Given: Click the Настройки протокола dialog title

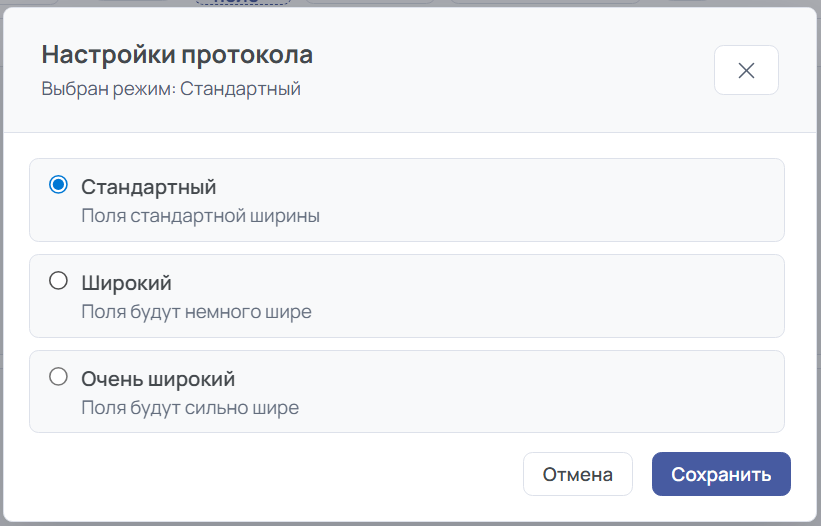Looking at the screenshot, I should (x=177, y=54).
